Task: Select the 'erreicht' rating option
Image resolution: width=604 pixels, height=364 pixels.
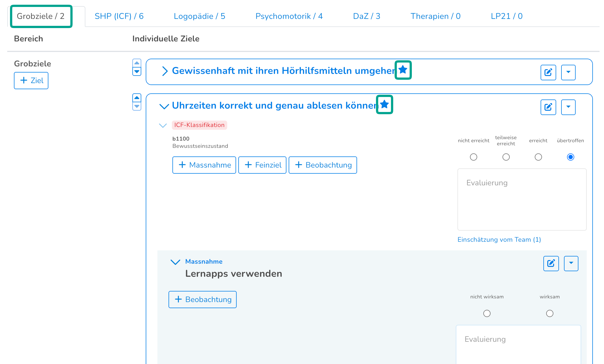Action: (538, 157)
